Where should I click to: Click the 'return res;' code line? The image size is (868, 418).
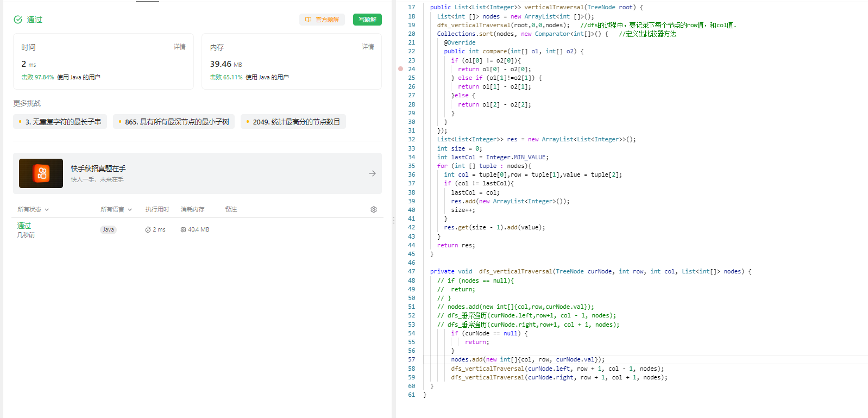point(456,245)
